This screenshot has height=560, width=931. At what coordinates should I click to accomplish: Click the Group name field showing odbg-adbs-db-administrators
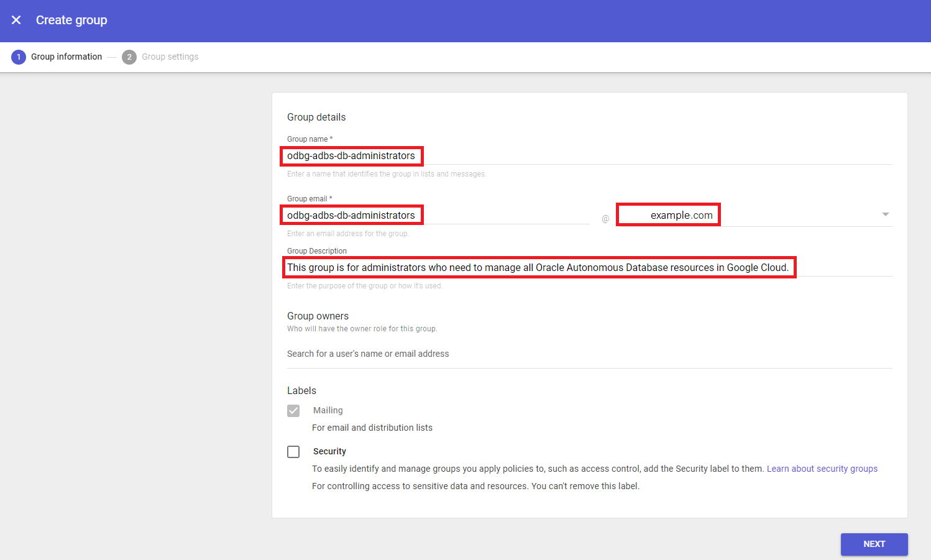pyautogui.click(x=352, y=155)
